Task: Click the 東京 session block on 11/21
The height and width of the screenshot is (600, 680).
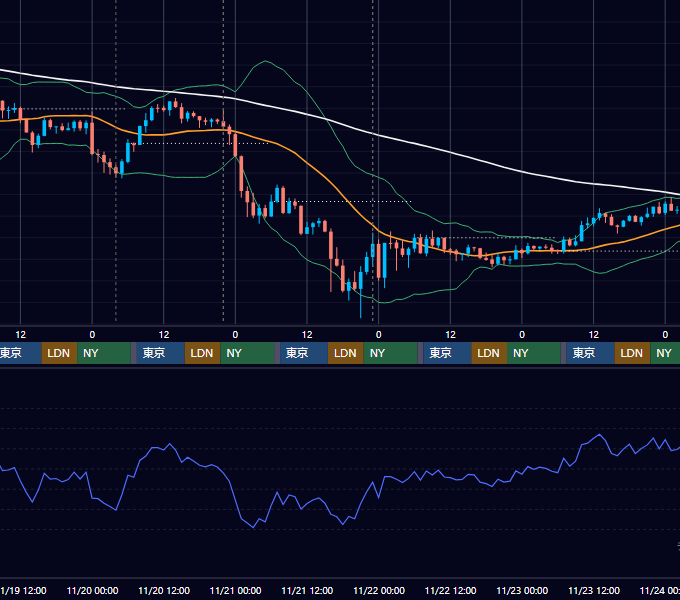Action: pos(304,353)
